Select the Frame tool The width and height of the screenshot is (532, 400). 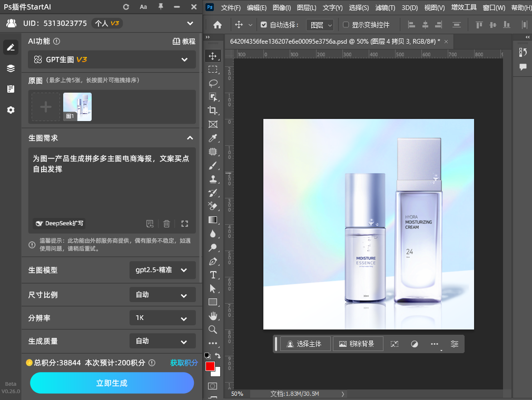(213, 124)
